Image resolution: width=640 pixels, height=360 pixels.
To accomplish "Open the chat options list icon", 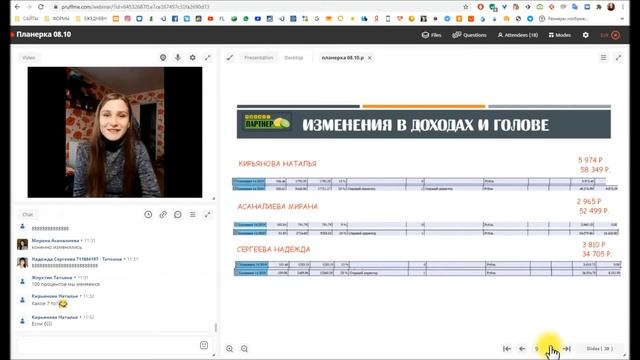I will tap(193, 214).
